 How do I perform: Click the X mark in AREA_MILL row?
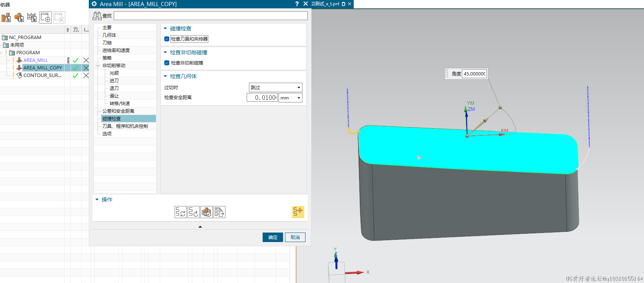click(x=86, y=60)
